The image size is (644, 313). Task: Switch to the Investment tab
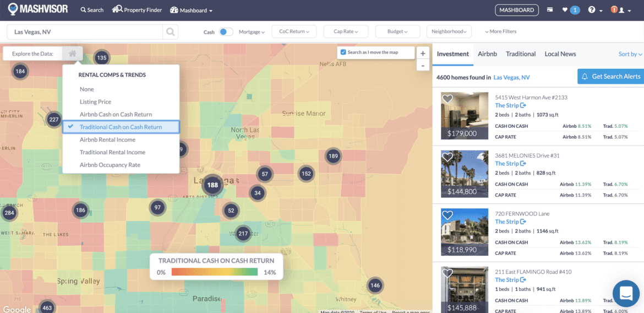pyautogui.click(x=452, y=54)
